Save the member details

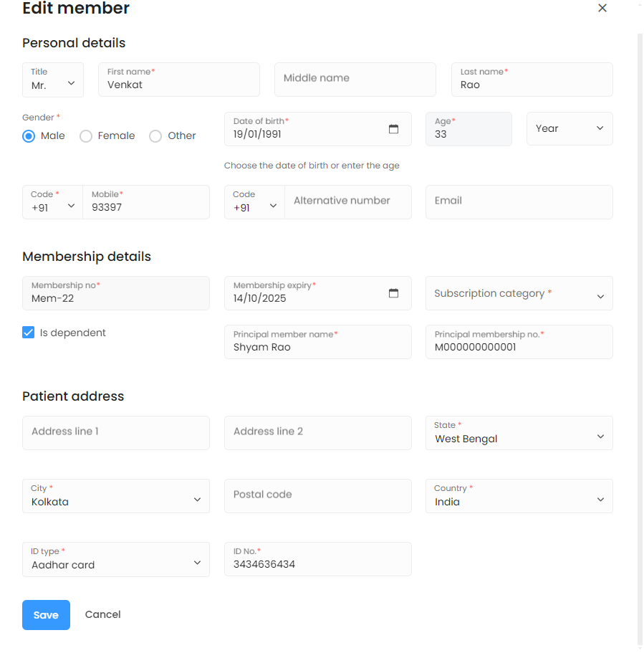(x=46, y=615)
